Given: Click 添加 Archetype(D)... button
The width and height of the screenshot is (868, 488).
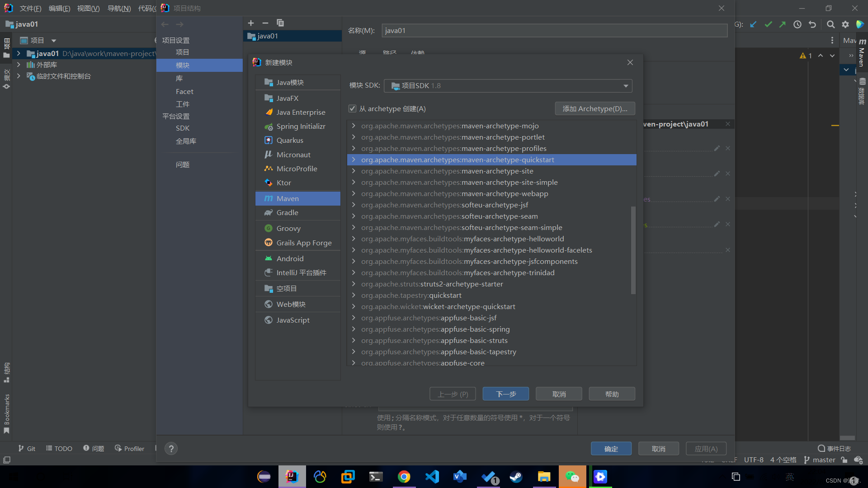Looking at the screenshot, I should pyautogui.click(x=594, y=108).
